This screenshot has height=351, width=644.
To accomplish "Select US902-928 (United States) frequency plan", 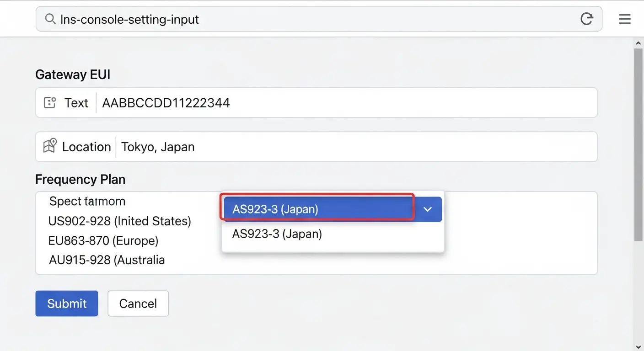I will [x=119, y=221].
